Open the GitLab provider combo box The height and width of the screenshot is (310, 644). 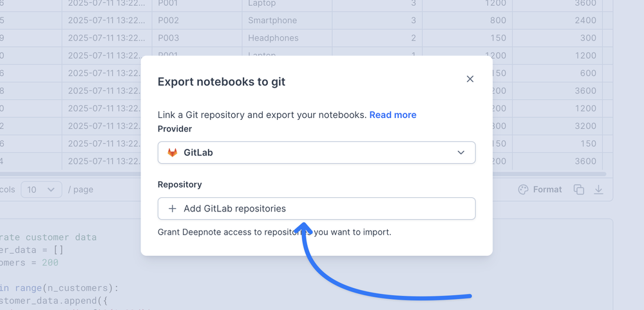coord(316,153)
